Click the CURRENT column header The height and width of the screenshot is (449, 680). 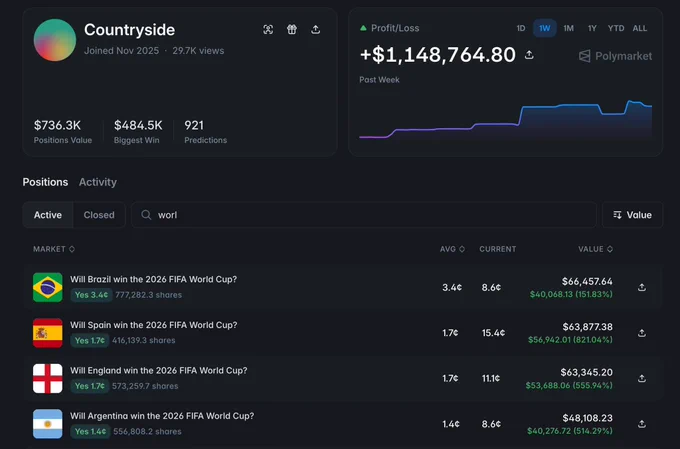497,249
